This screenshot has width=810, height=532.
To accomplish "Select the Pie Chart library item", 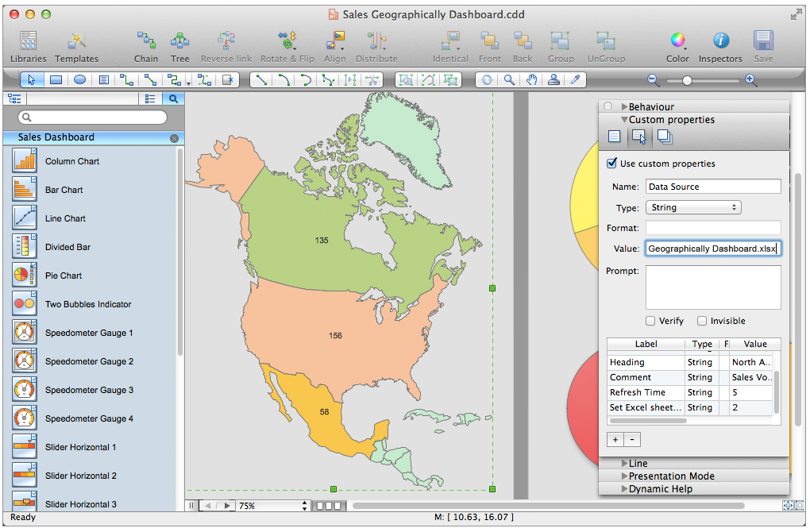I will [x=64, y=276].
